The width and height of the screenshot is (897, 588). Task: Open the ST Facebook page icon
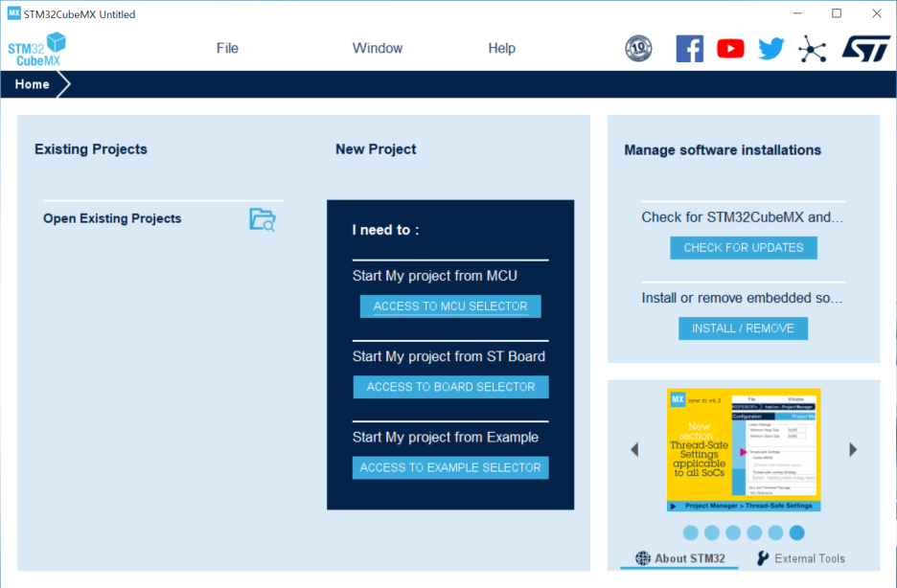(x=689, y=49)
